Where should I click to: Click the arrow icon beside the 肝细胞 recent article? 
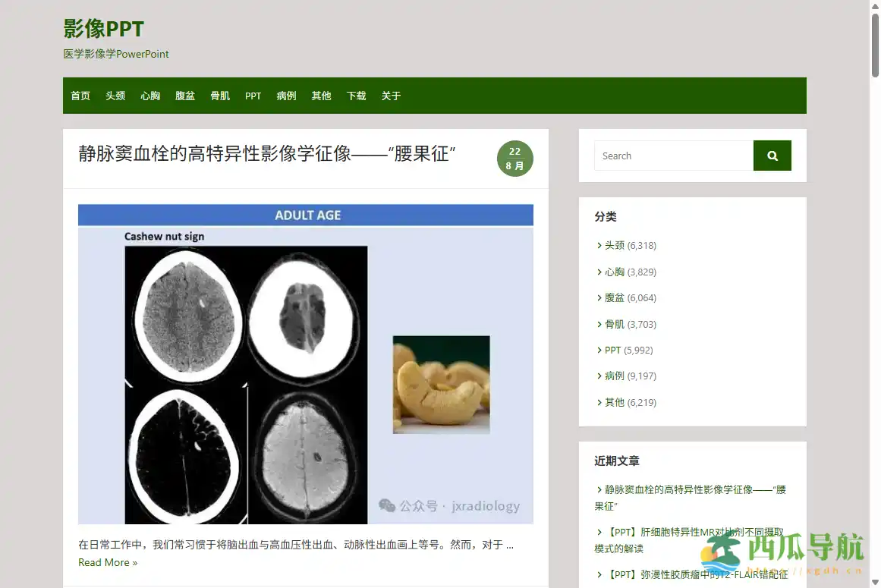(x=599, y=531)
